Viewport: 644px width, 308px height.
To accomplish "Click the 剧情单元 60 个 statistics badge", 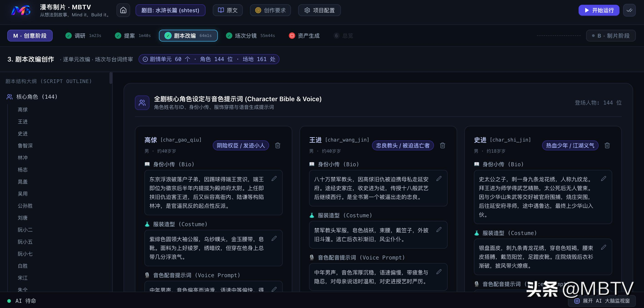I will click(x=209, y=59).
